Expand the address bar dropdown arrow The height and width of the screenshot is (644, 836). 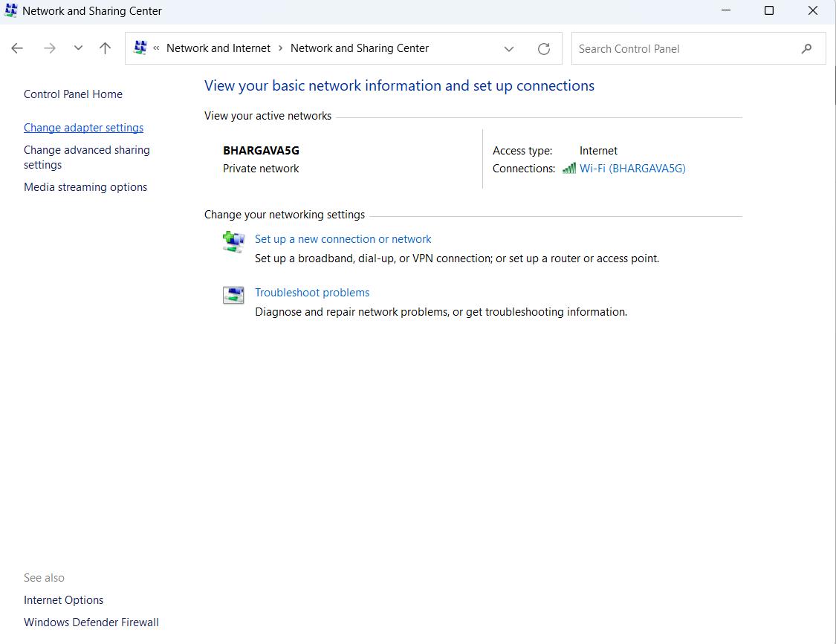(x=509, y=48)
